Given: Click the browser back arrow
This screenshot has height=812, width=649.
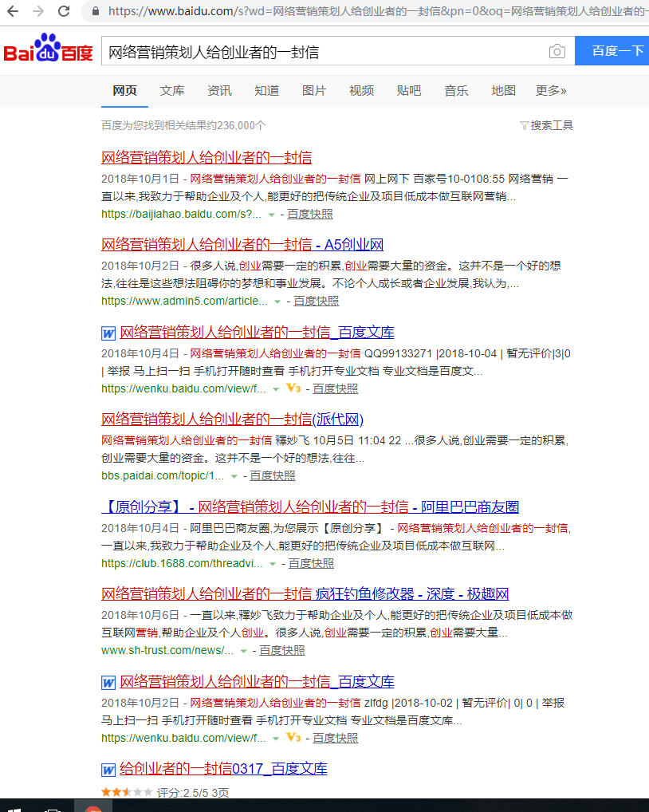Looking at the screenshot, I should tap(12, 11).
